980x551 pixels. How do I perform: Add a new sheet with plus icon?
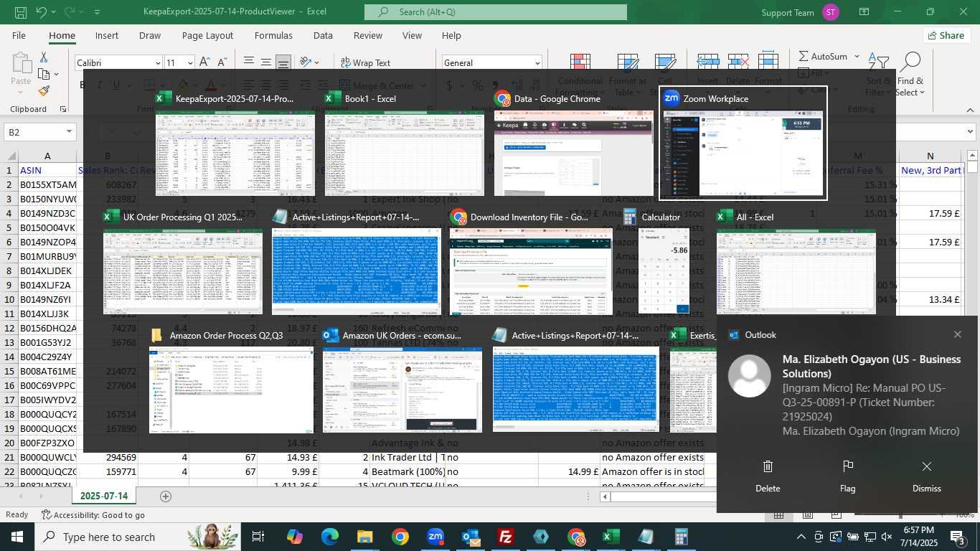[166, 496]
